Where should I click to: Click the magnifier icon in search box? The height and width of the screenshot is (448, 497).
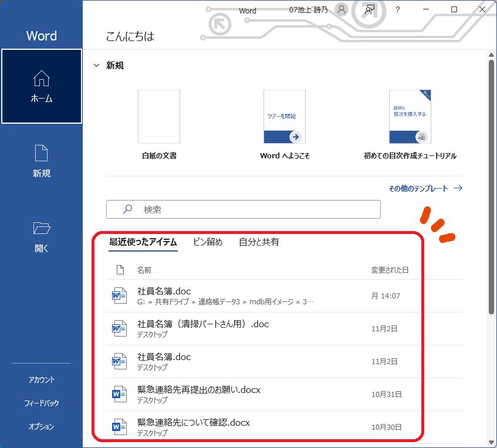[x=127, y=209]
